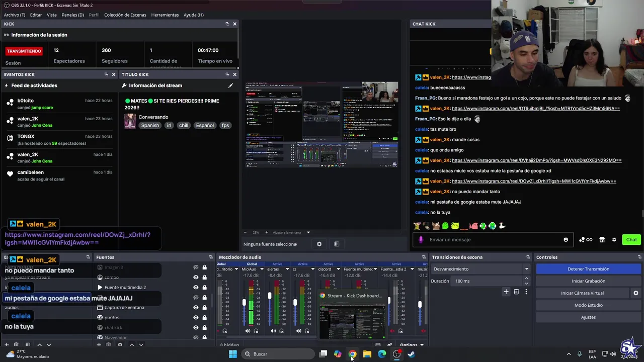
Task: Add a new scene transition with plus icon
Action: point(506,292)
